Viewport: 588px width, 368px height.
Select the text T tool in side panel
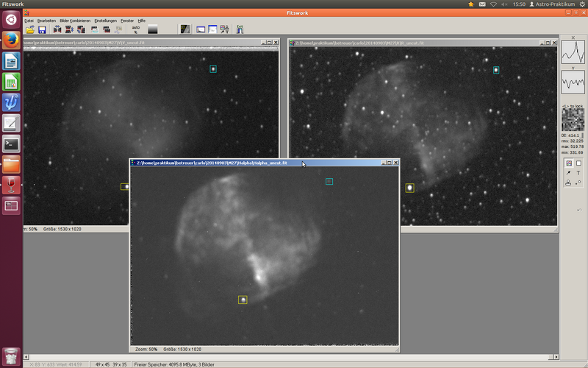point(578,172)
